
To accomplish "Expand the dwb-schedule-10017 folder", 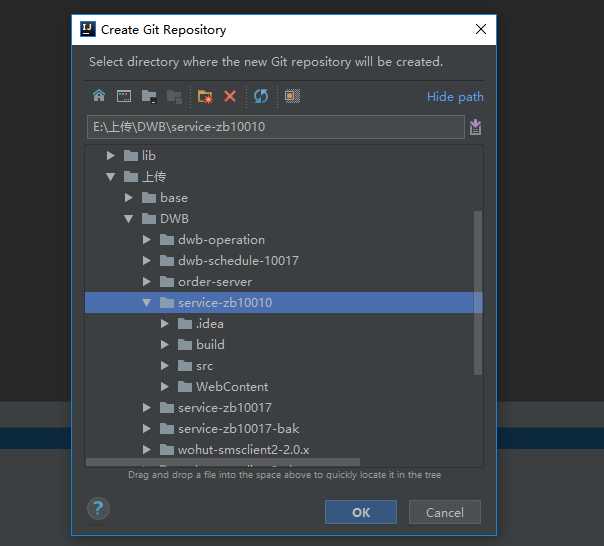I will click(x=147, y=261).
